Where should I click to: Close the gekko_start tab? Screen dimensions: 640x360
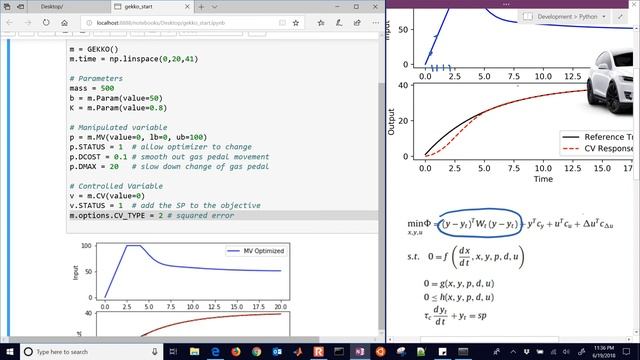click(187, 7)
